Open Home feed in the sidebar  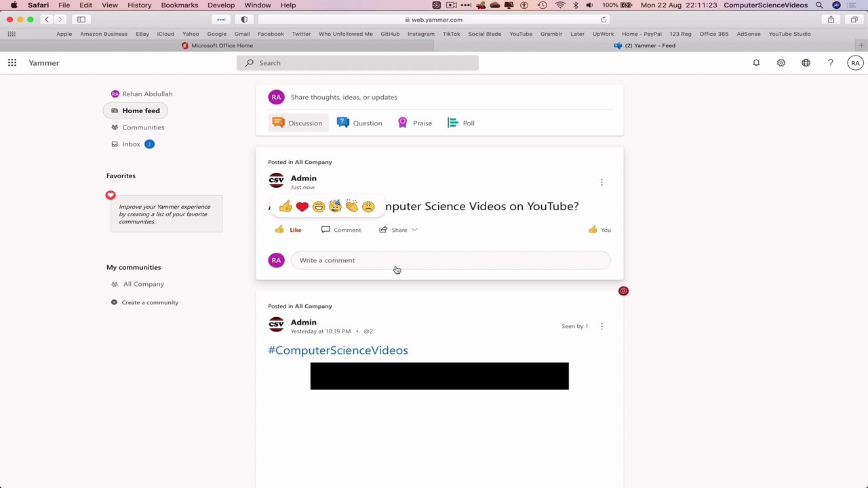pos(136,110)
